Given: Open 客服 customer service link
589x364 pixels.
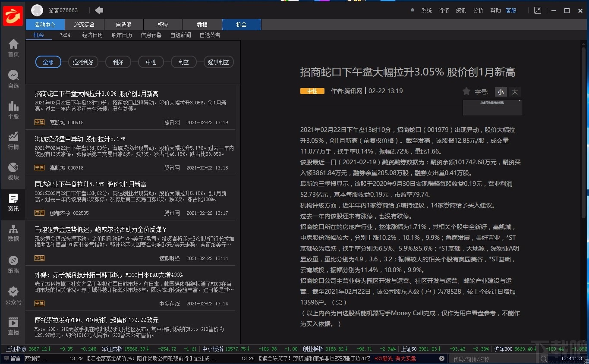Looking at the screenshot, I should point(511,10).
